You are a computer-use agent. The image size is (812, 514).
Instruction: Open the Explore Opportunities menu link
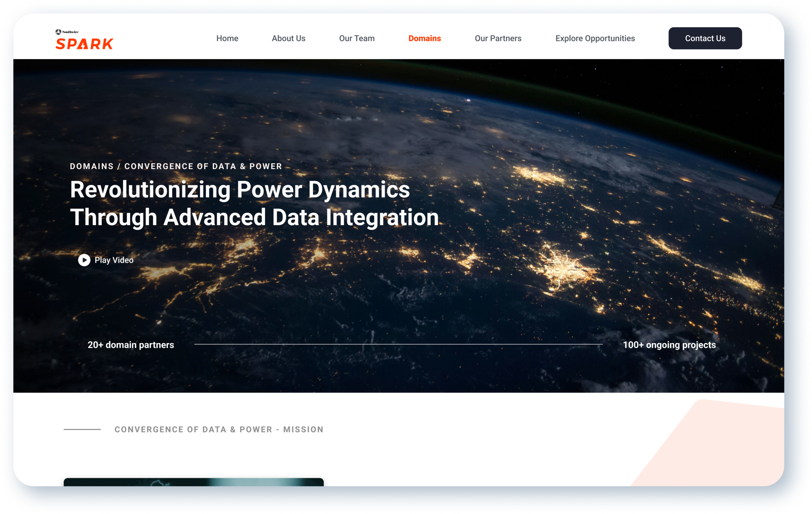click(x=595, y=38)
